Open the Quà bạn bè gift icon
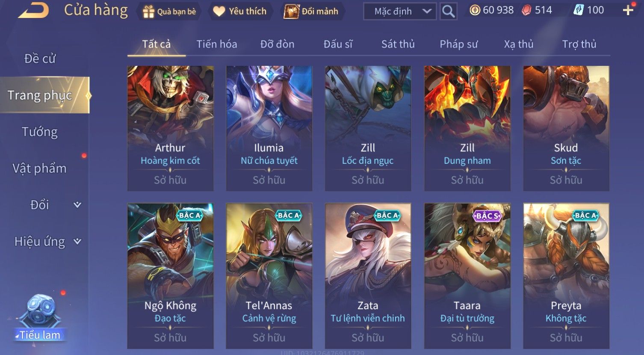The image size is (644, 355). coord(148,12)
